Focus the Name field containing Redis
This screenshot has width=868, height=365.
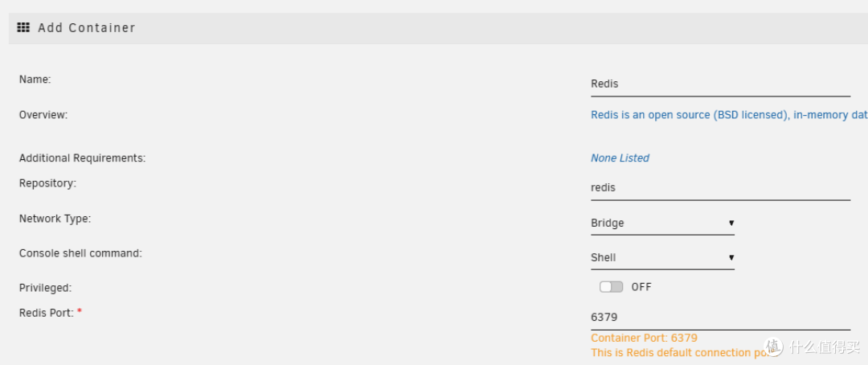pos(719,84)
